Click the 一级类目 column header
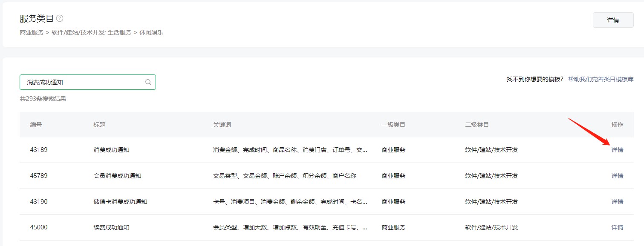 coord(393,125)
